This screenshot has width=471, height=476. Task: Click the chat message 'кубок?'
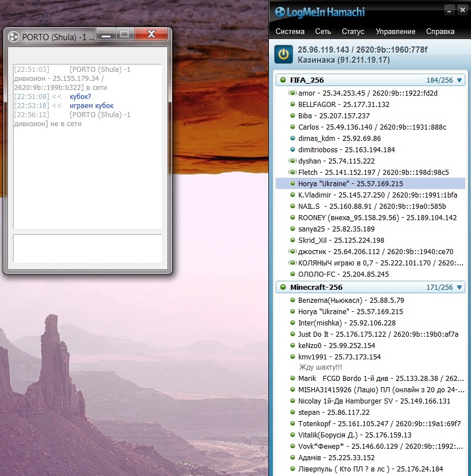click(x=80, y=97)
